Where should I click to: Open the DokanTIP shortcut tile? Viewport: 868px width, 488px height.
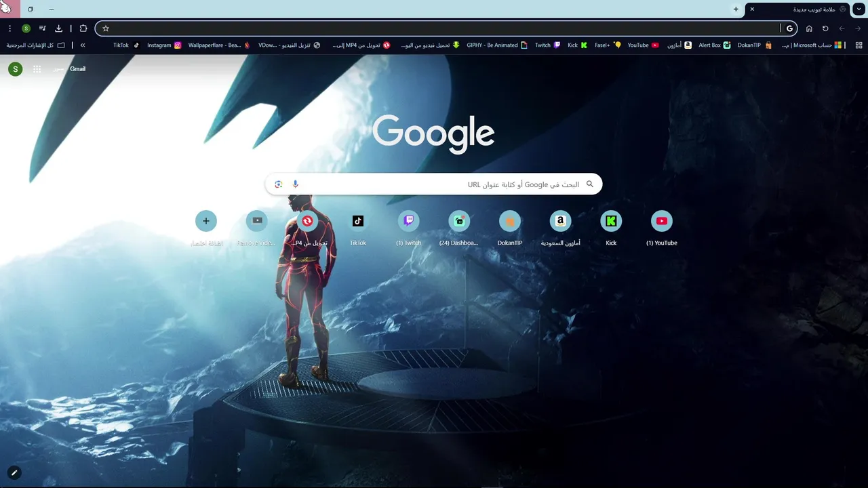(510, 227)
